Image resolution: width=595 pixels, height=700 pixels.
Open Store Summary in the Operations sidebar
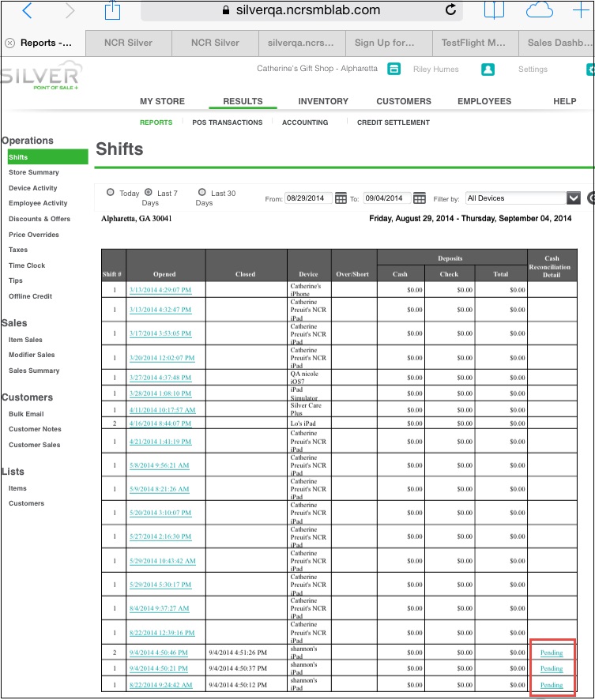(x=33, y=172)
